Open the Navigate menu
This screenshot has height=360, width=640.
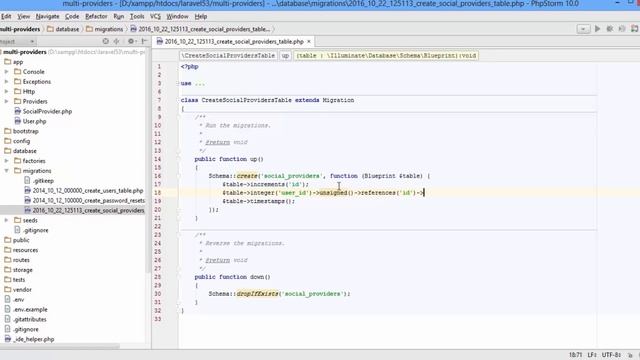pos(47,16)
